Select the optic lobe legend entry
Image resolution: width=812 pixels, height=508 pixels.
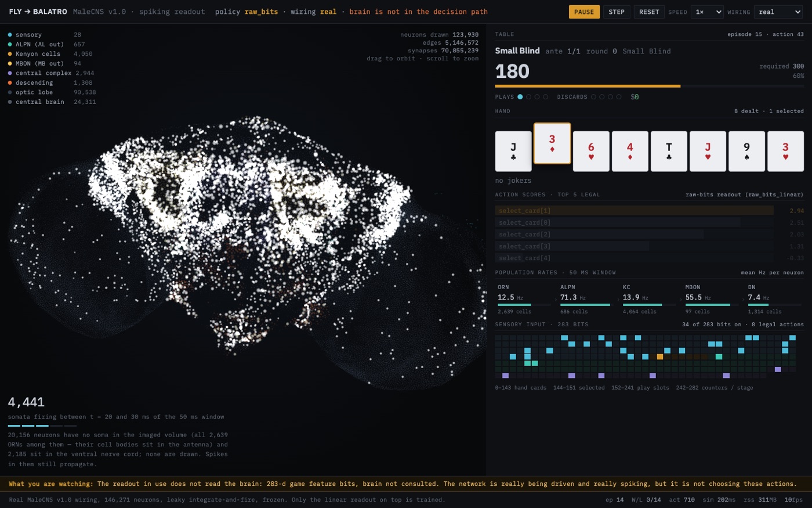(52, 92)
